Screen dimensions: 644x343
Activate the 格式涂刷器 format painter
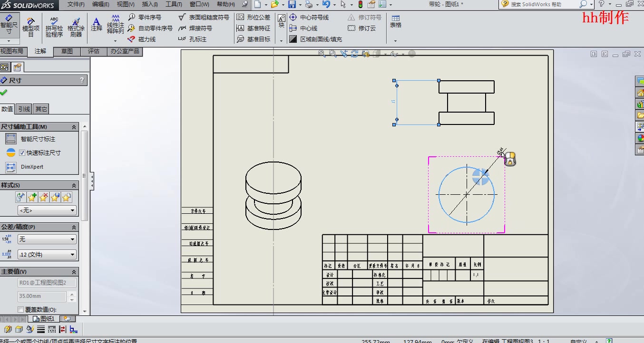[x=77, y=26]
